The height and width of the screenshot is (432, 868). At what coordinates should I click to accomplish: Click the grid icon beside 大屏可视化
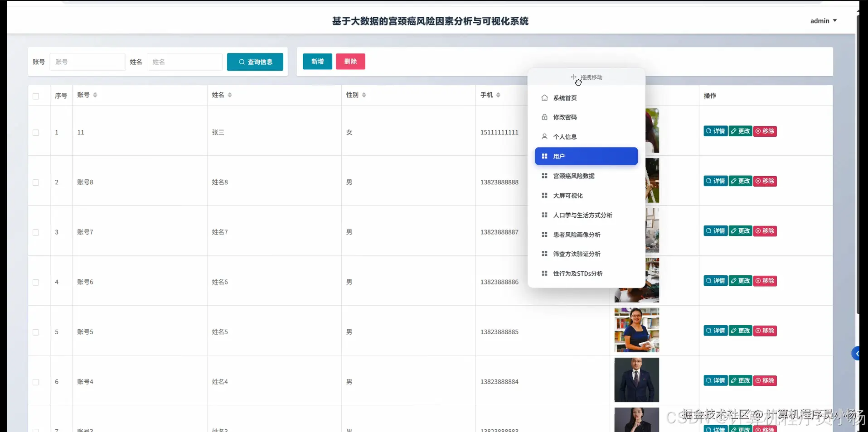(544, 195)
